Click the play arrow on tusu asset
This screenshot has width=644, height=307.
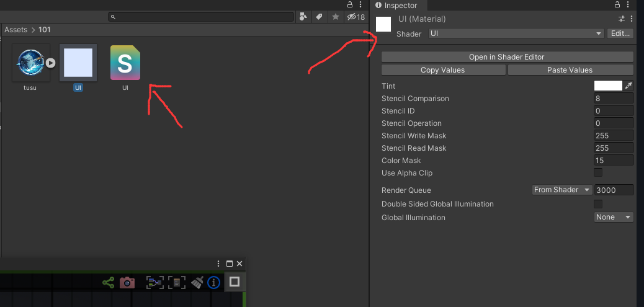50,63
